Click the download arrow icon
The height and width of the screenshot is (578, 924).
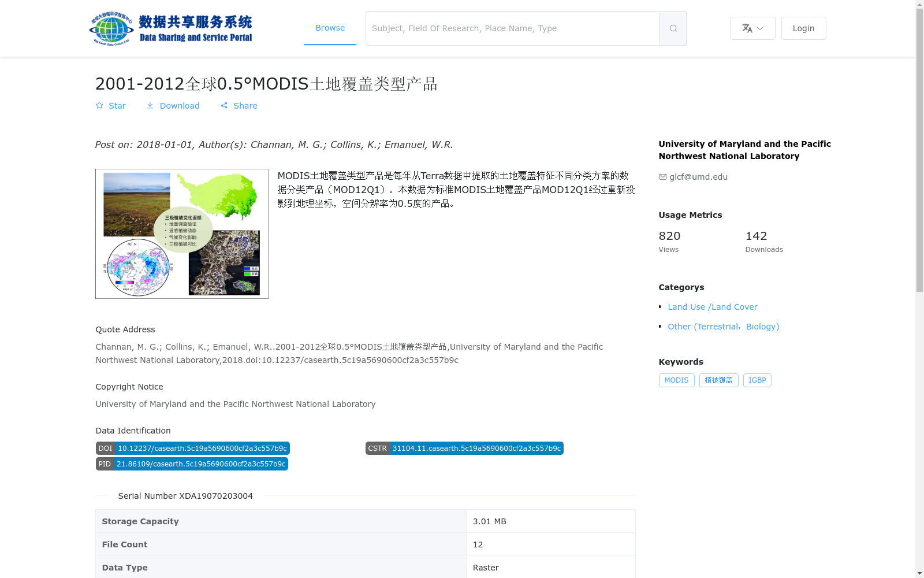click(x=150, y=105)
